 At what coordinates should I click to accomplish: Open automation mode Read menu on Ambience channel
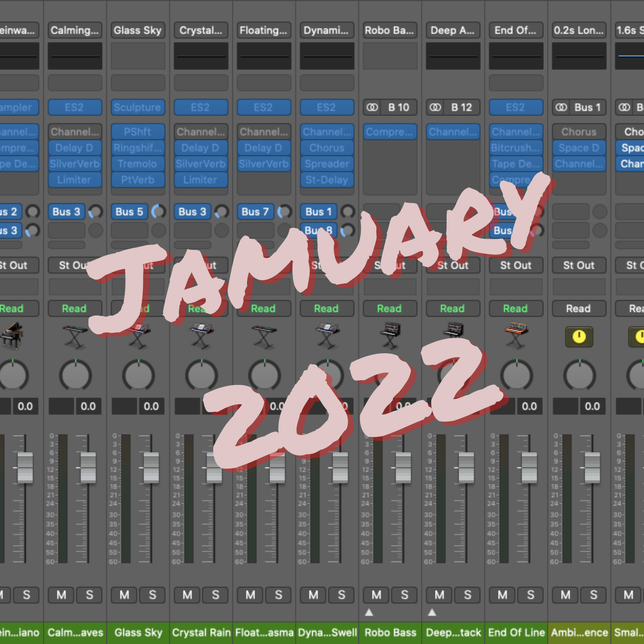pyautogui.click(x=579, y=309)
